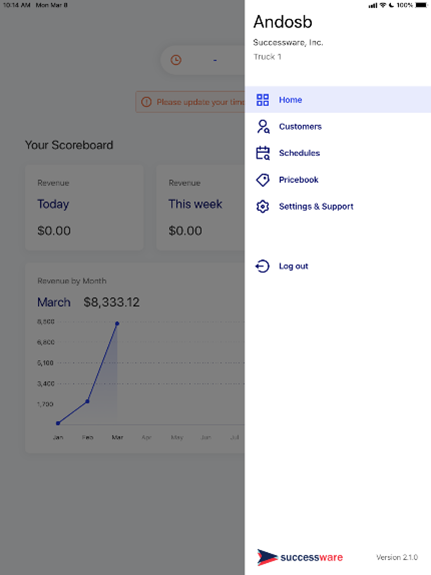Open Customers from the side menu
Viewport: 431px width, 575px height.
[x=338, y=127]
